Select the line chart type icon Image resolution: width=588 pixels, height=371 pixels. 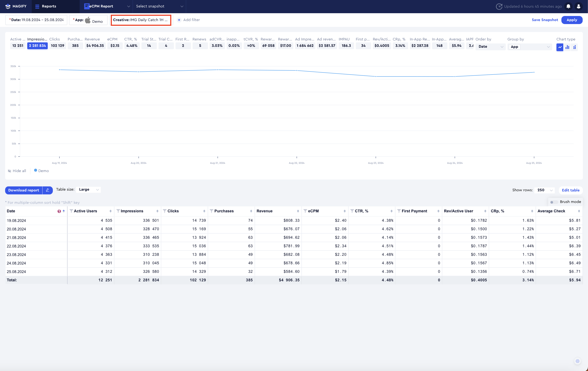coord(560,47)
